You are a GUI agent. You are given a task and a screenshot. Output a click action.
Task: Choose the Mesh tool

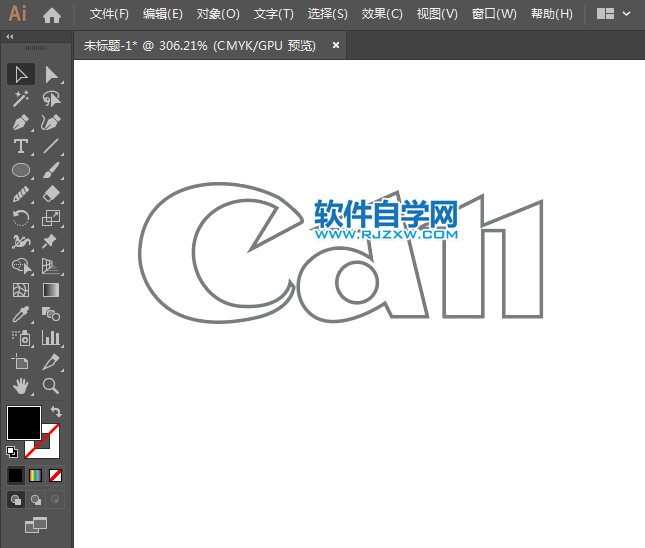point(21,290)
